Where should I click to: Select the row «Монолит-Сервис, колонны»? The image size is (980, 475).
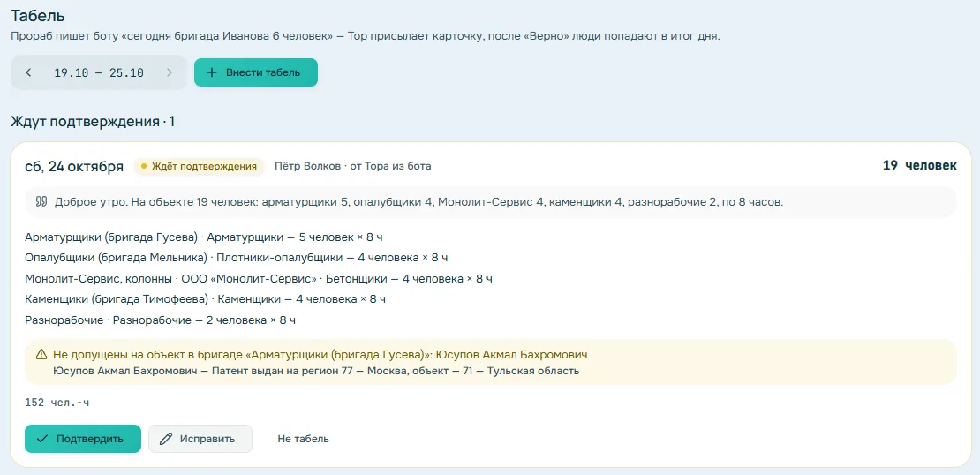(260, 278)
